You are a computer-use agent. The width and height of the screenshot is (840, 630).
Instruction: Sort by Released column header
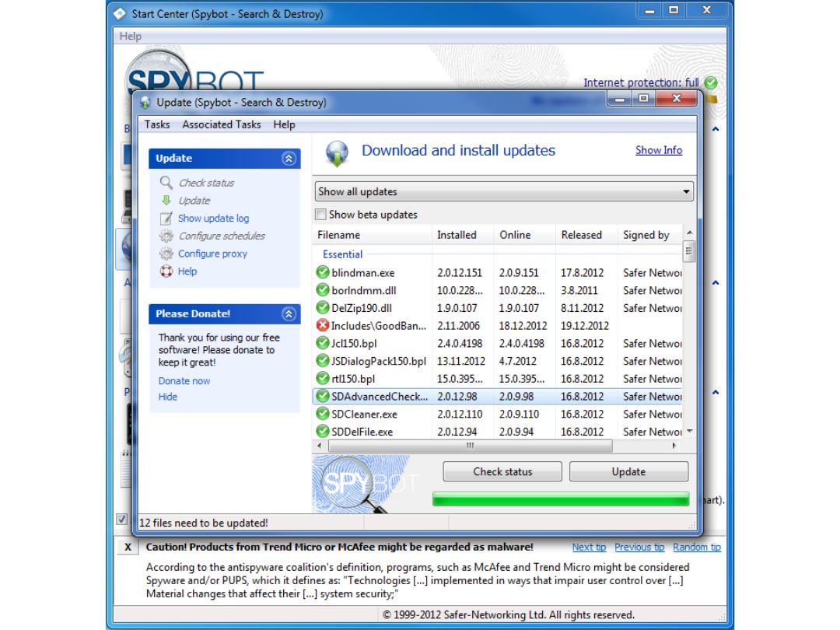pos(586,235)
